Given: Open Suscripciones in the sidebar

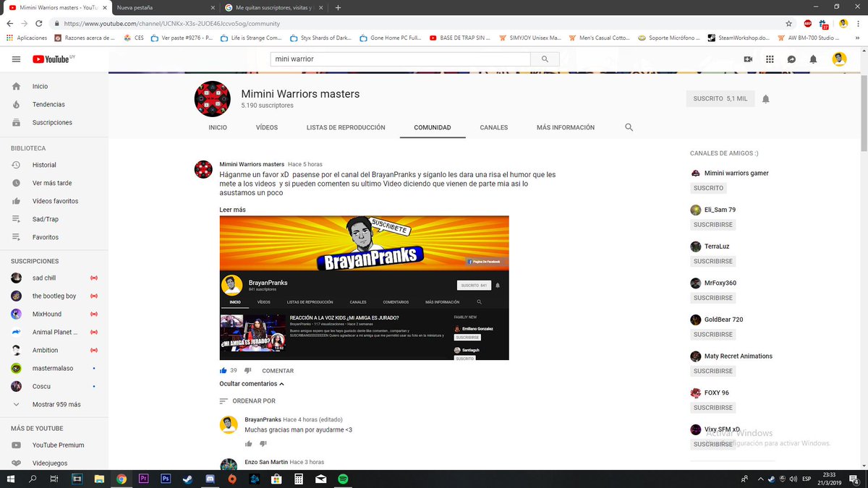Looking at the screenshot, I should pos(54,122).
